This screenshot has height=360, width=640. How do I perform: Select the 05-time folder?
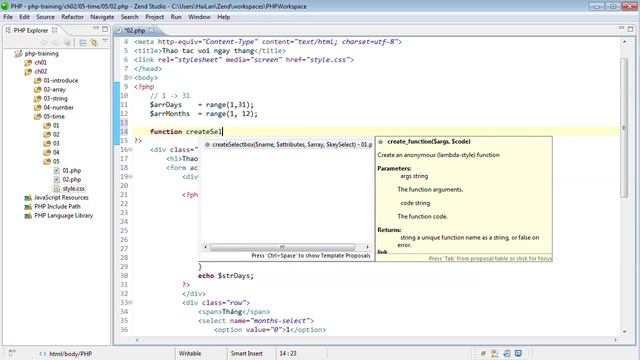(54, 116)
